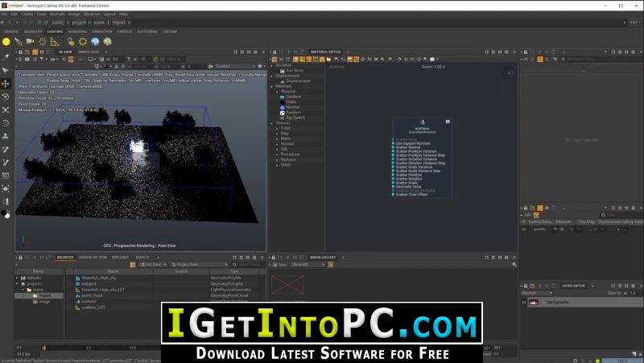This screenshot has height=363, width=644.
Task: Switch to the Browser tab
Action: [65, 258]
